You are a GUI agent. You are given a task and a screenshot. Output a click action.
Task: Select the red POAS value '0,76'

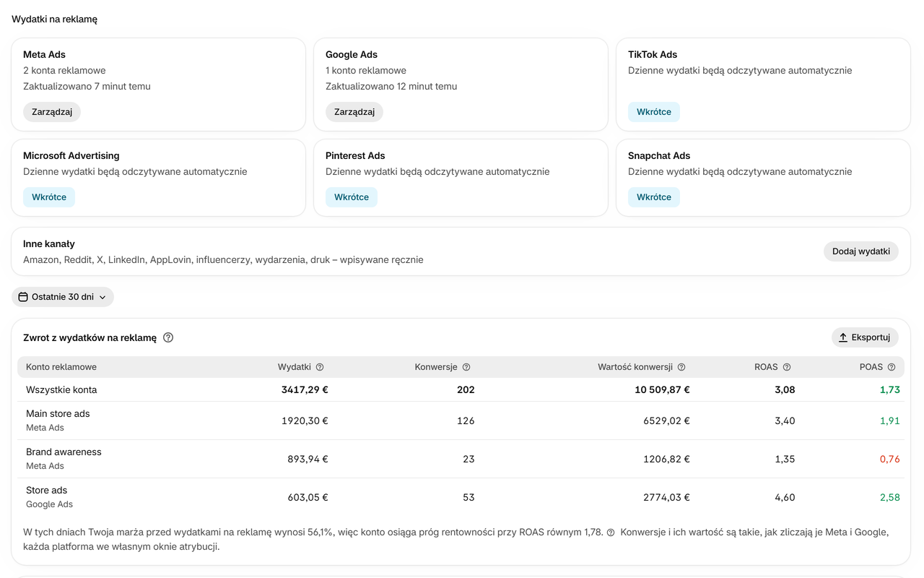pyautogui.click(x=890, y=459)
